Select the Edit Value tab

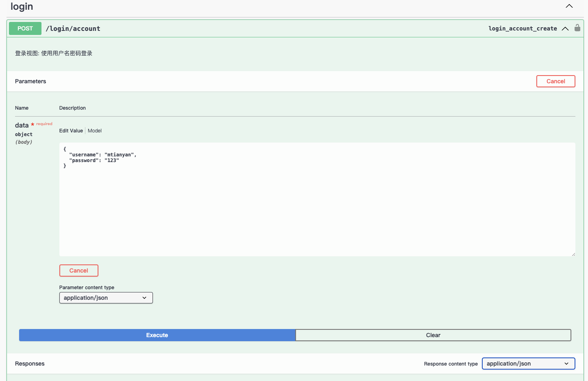(x=71, y=131)
